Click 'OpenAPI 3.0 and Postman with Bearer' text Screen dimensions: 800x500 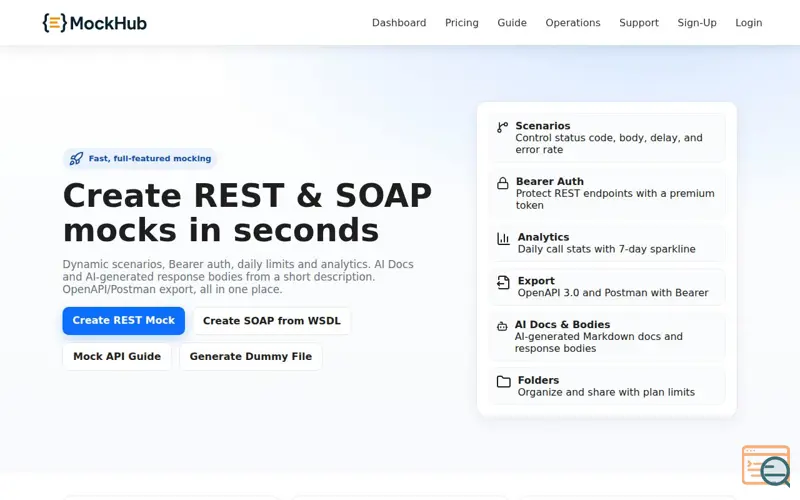(613, 293)
